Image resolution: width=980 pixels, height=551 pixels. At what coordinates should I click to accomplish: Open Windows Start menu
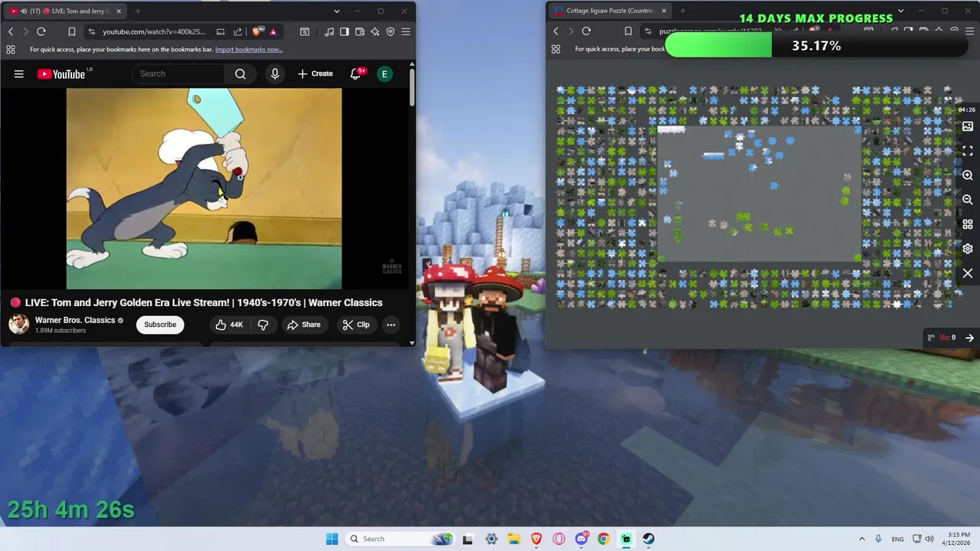click(332, 539)
